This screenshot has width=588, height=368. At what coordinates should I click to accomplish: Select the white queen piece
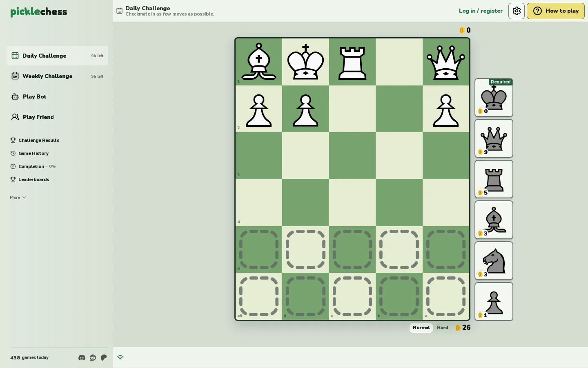[x=446, y=62]
